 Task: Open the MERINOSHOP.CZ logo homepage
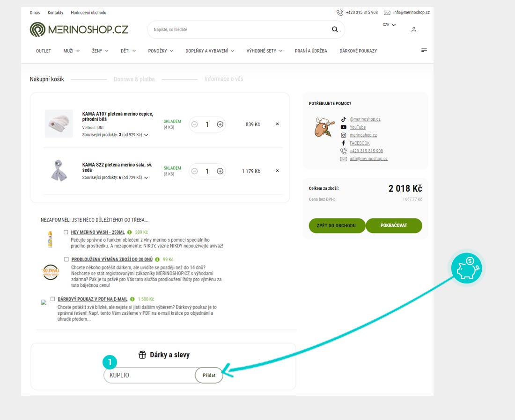point(79,29)
